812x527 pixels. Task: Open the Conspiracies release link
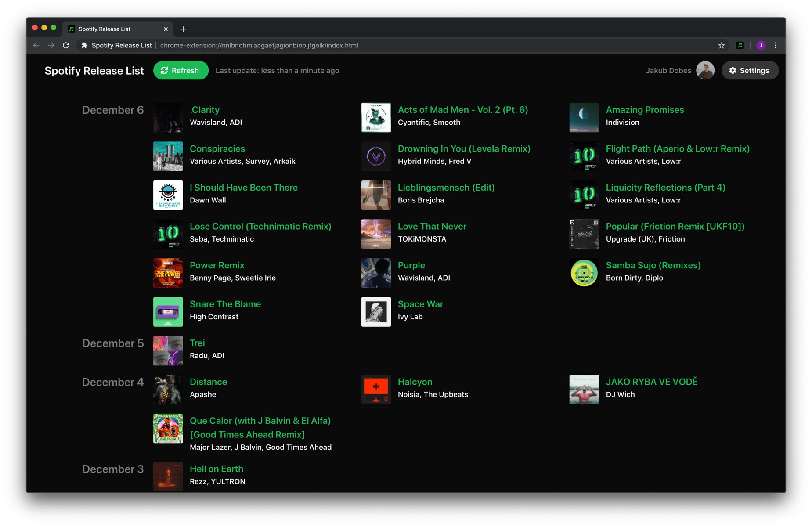(217, 148)
